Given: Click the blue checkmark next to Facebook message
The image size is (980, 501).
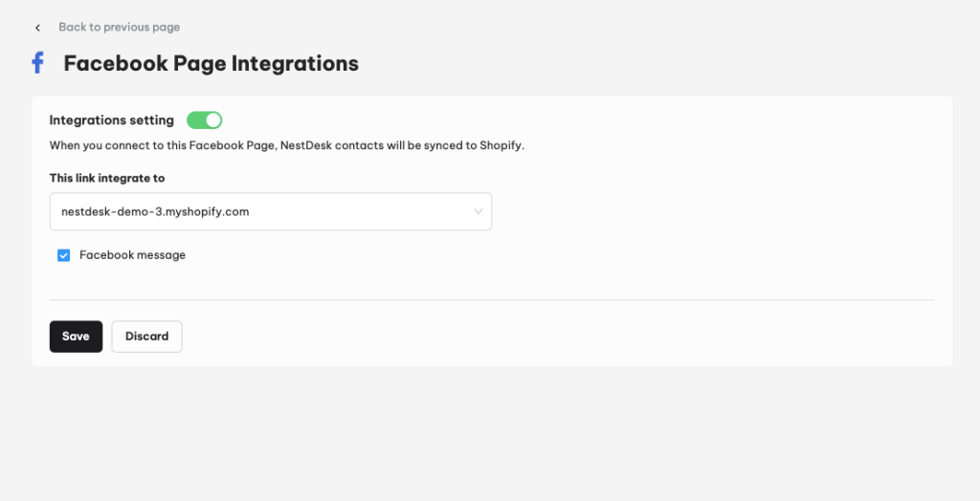Looking at the screenshot, I should (64, 255).
